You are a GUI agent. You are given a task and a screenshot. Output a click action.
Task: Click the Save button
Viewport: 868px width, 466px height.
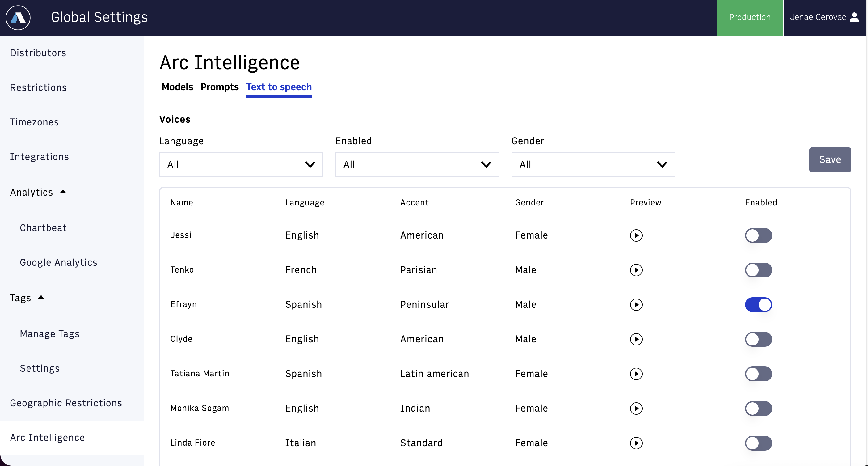(830, 159)
